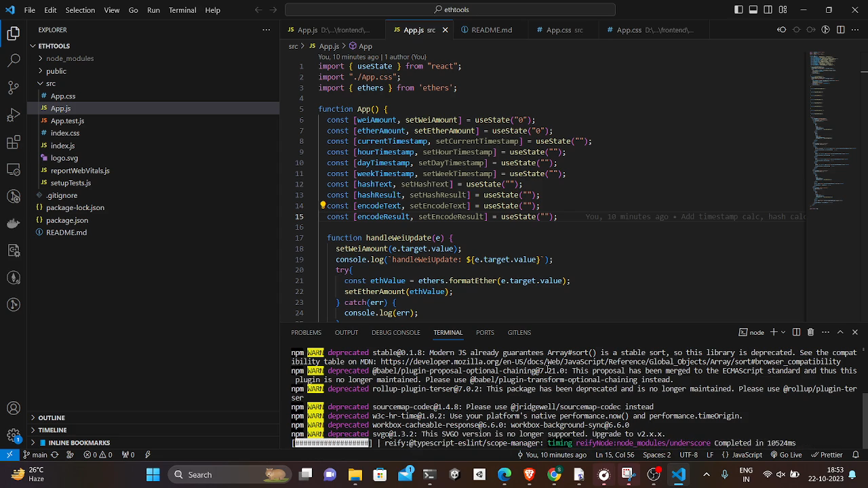Image resolution: width=868 pixels, height=488 pixels.
Task: Open the Docker view in activity bar
Action: (14, 223)
